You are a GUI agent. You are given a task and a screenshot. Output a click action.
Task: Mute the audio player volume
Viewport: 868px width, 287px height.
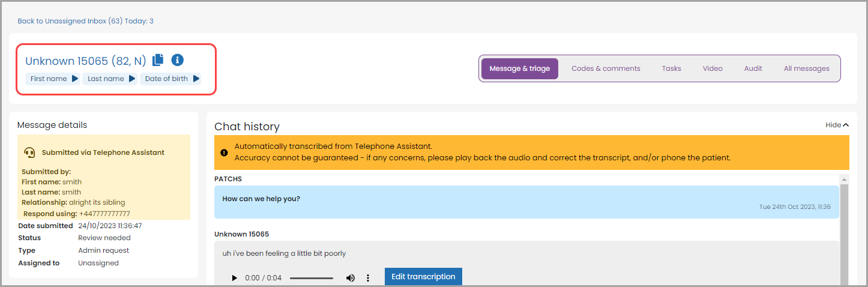pos(350,278)
